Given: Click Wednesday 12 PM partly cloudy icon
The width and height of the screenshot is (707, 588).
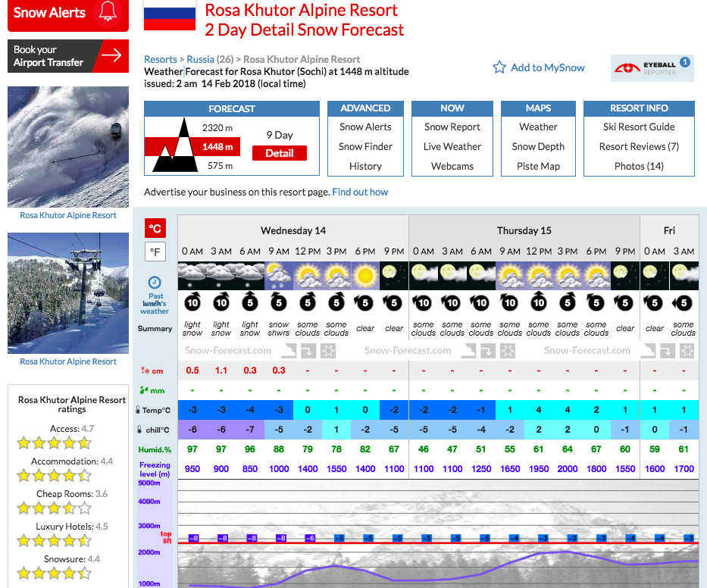Looking at the screenshot, I should click(x=308, y=276).
